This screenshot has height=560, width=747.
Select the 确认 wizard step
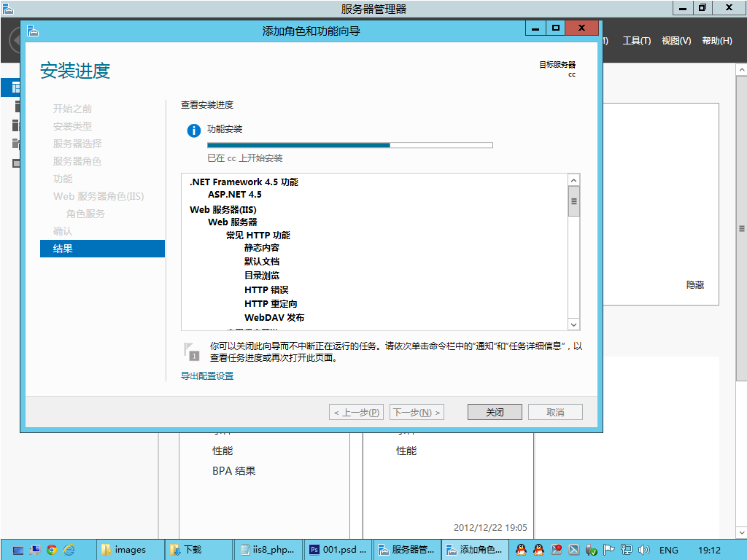click(x=63, y=231)
